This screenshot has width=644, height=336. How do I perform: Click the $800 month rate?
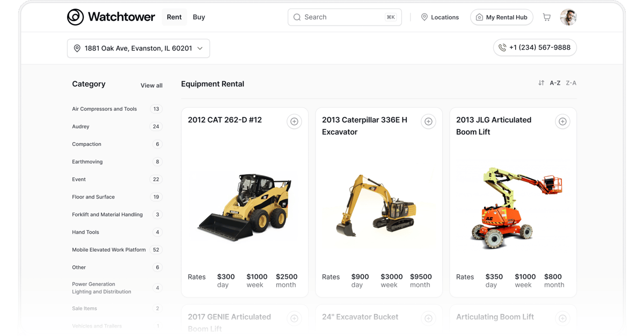[x=554, y=281]
